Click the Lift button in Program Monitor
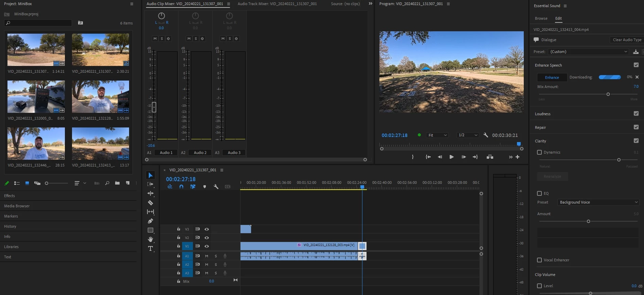 click(490, 157)
